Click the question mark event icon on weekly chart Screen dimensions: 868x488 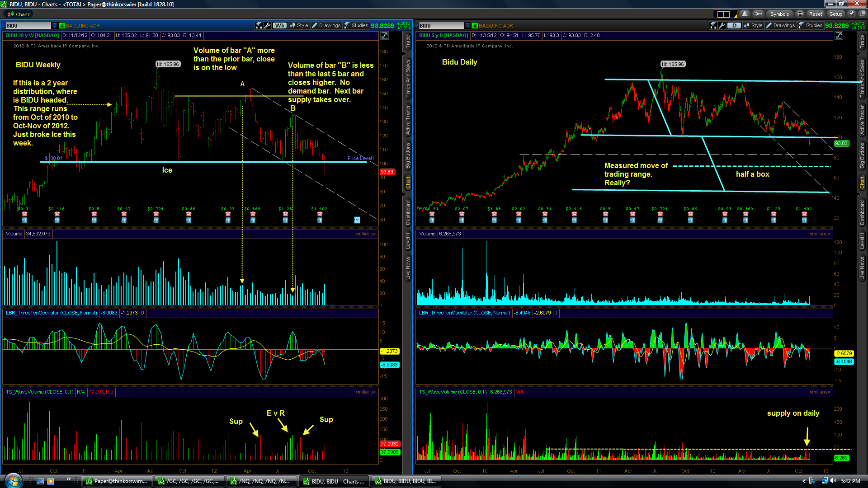[357, 220]
